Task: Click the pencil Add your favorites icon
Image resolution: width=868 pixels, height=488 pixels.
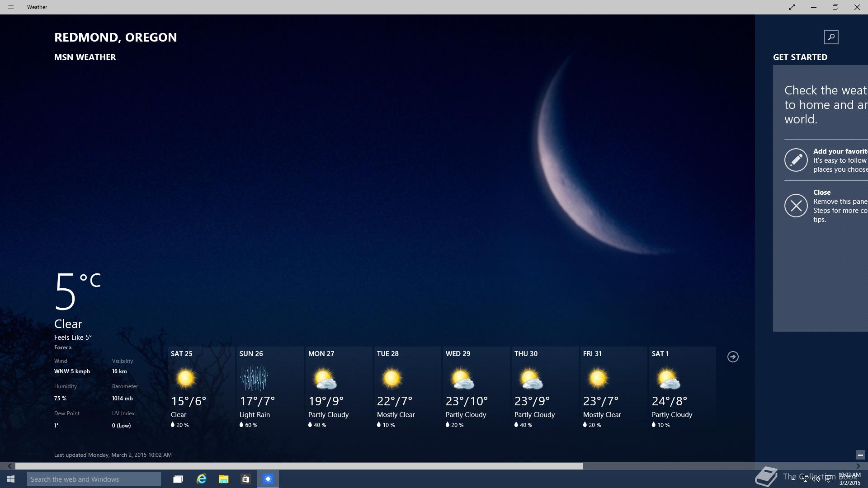Action: click(796, 160)
